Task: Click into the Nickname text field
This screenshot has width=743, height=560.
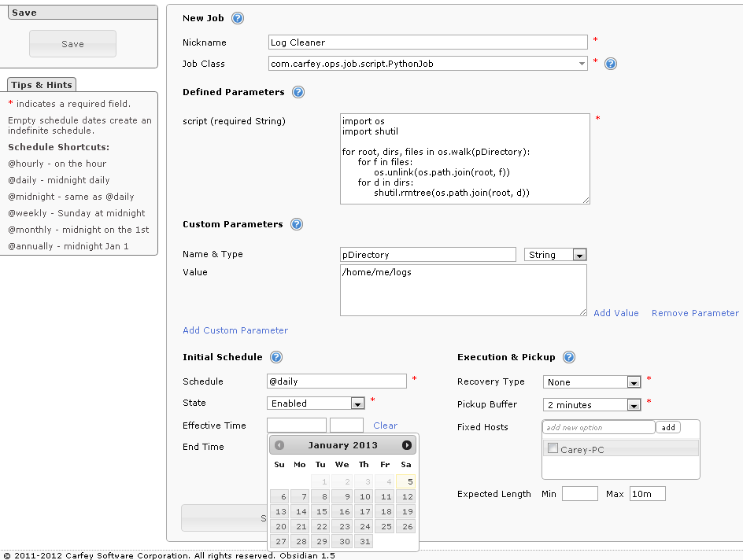Action: 428,42
